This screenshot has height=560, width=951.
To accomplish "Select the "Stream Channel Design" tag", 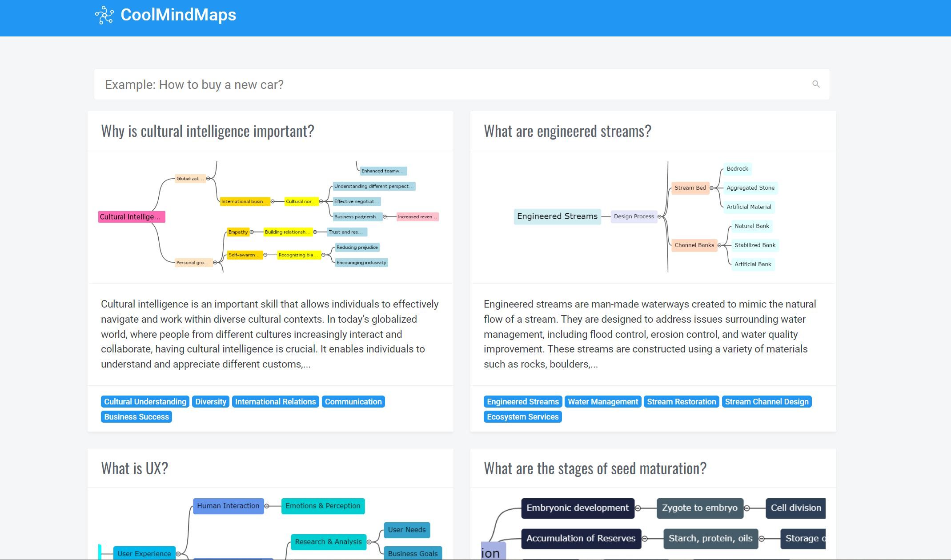I will click(x=766, y=401).
